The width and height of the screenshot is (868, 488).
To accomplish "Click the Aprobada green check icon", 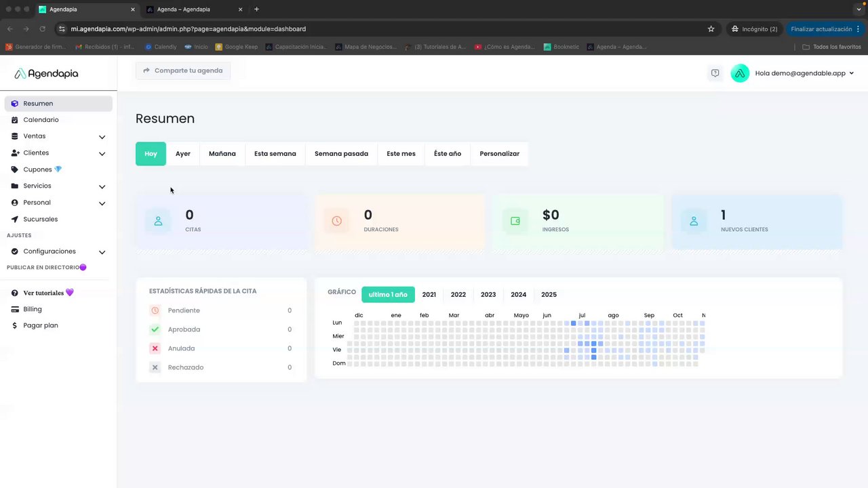I will [x=155, y=329].
